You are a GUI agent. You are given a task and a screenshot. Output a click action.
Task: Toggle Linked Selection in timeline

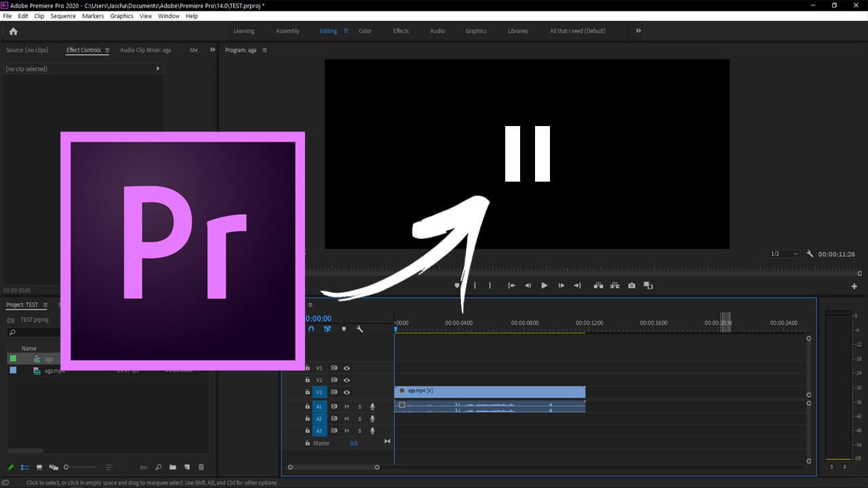(328, 329)
